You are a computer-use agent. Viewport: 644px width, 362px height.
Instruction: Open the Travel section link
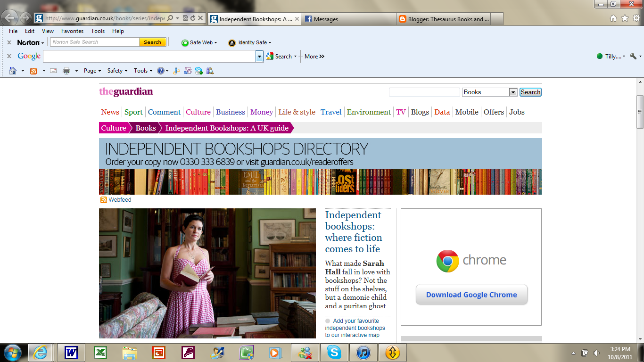pos(331,112)
